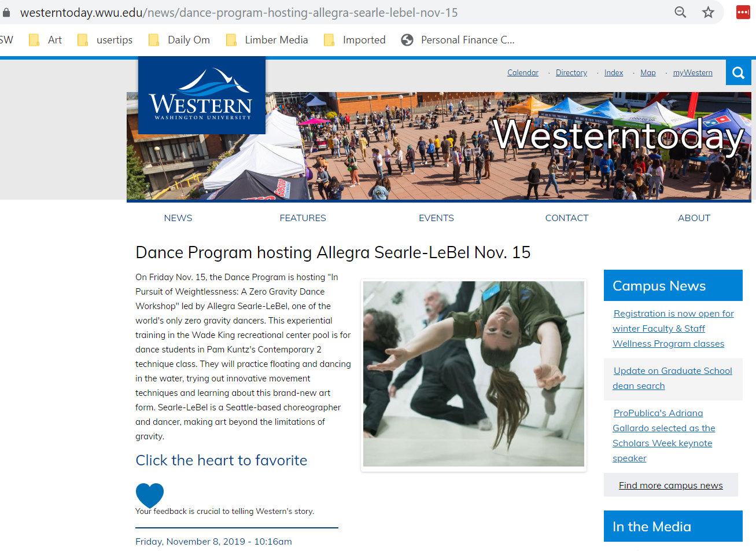
Task: Read Registration now open for Wellness classes
Action: pos(673,329)
